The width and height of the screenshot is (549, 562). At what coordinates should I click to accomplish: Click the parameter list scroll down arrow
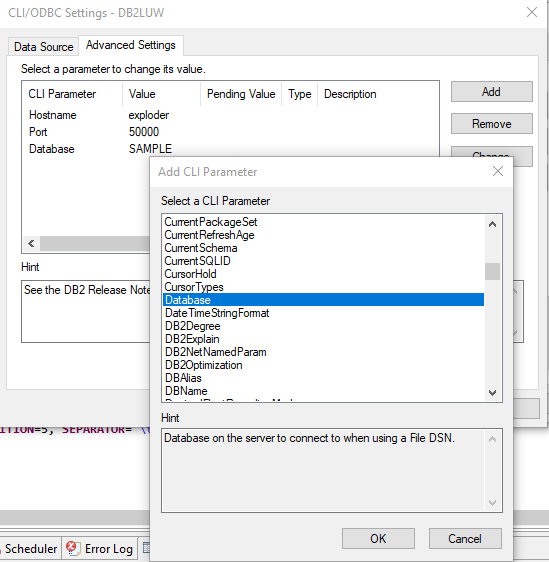point(492,393)
